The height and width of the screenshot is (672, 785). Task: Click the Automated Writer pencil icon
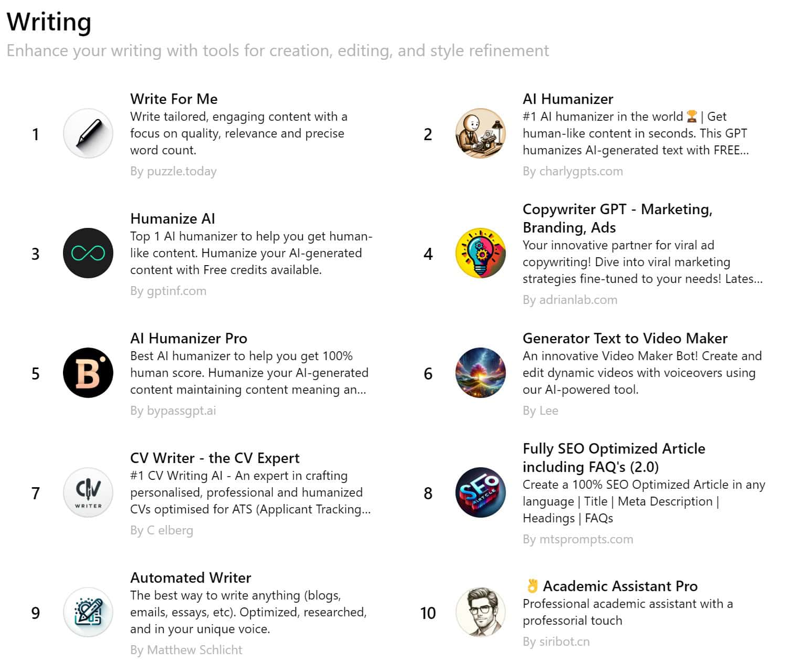88,612
